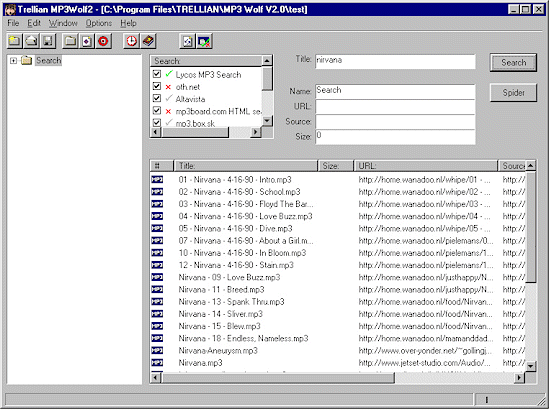Select row 'Nirvana - 13 - Spank Thru.mp3'
The image size is (550, 410).
tap(232, 302)
